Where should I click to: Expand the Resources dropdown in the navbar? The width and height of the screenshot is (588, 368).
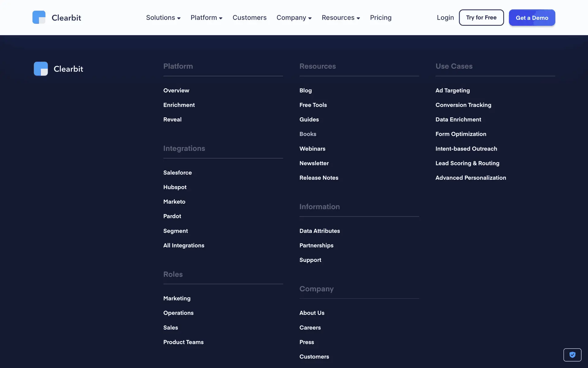coord(341,18)
